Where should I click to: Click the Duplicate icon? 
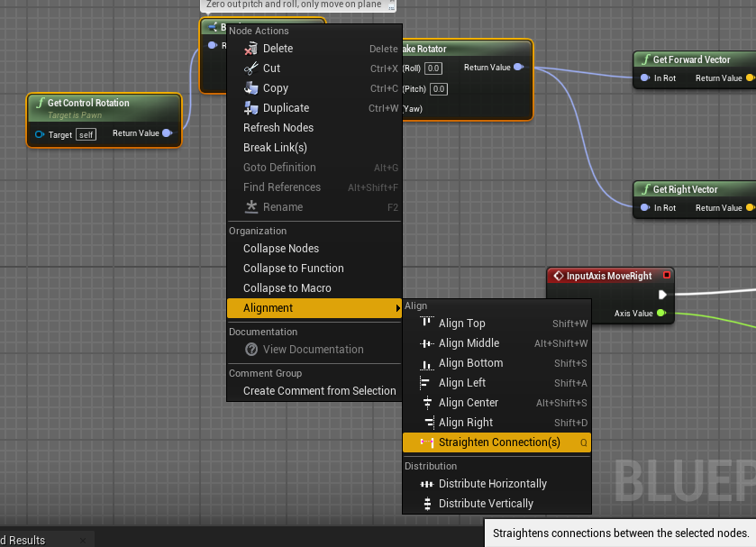[x=250, y=108]
